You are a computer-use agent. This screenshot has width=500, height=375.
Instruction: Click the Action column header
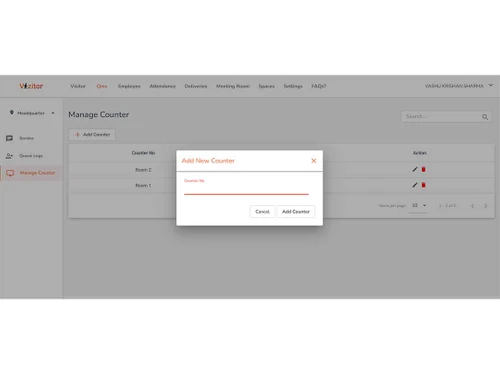[x=420, y=153]
